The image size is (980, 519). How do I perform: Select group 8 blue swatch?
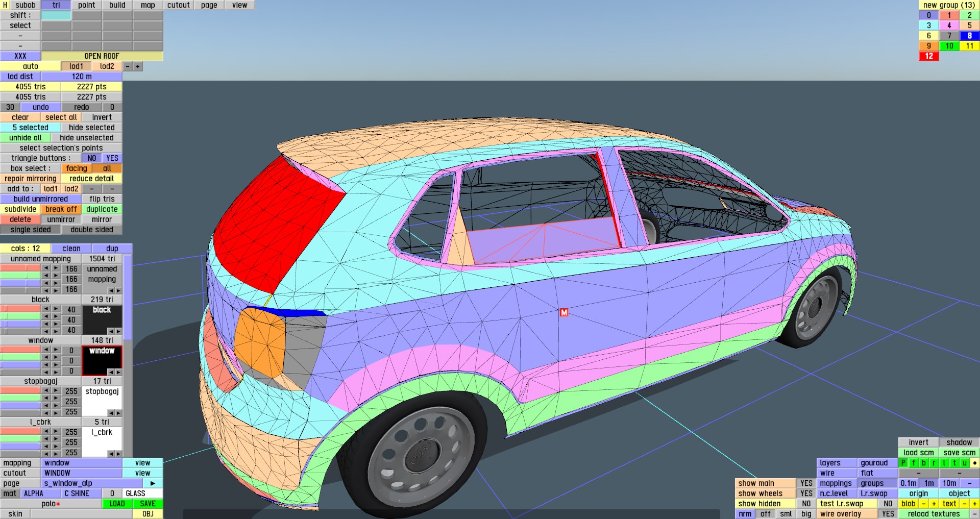click(970, 36)
